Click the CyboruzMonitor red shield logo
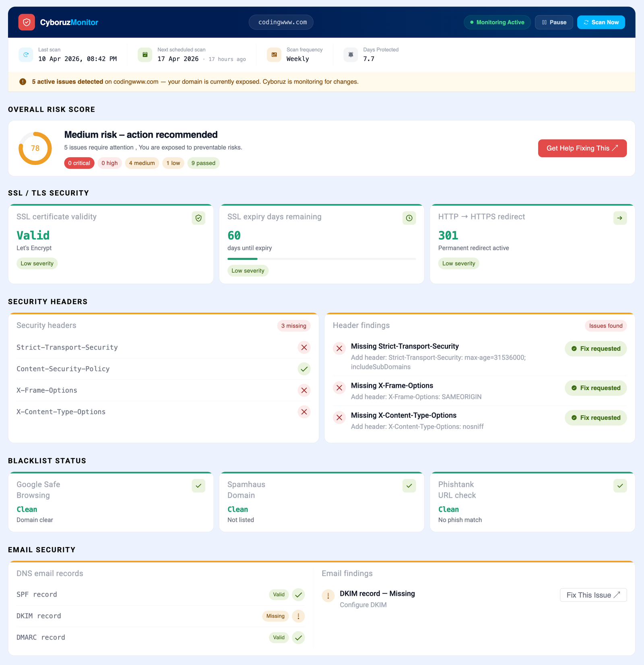 pyautogui.click(x=27, y=23)
